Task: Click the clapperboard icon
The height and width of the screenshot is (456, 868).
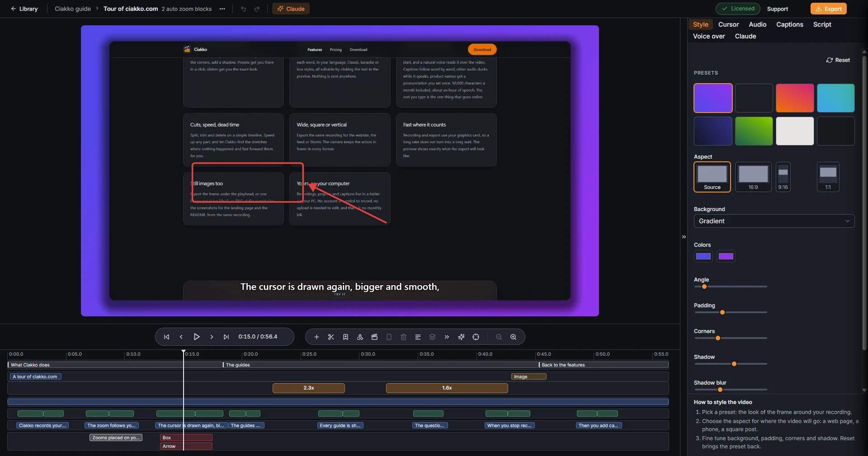Action: (374, 337)
